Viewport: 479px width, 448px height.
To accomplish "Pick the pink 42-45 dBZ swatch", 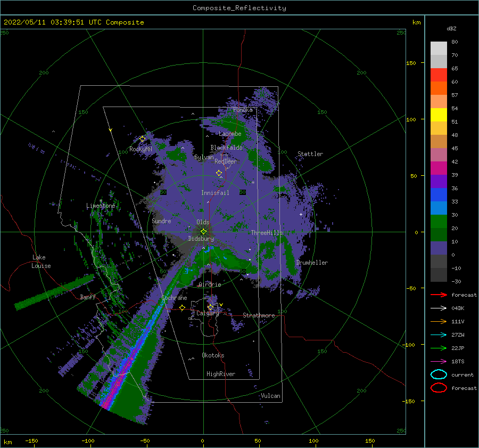I will point(439,155).
